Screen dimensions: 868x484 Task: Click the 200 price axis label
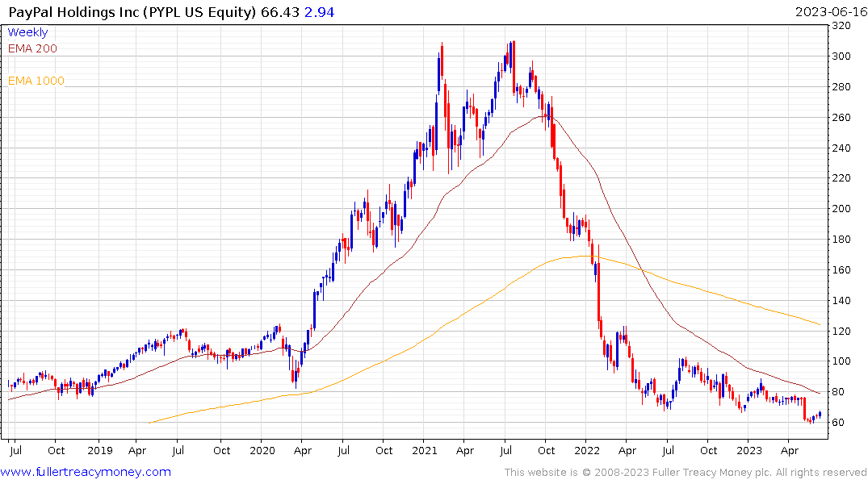841,209
